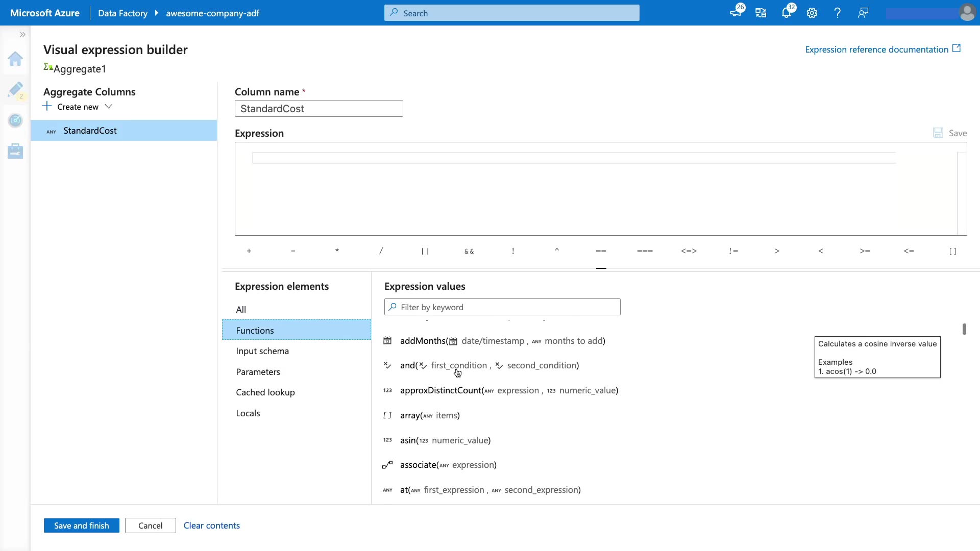Click the feedback person icon in header
Viewport: 980px width, 551px height.
tap(863, 13)
